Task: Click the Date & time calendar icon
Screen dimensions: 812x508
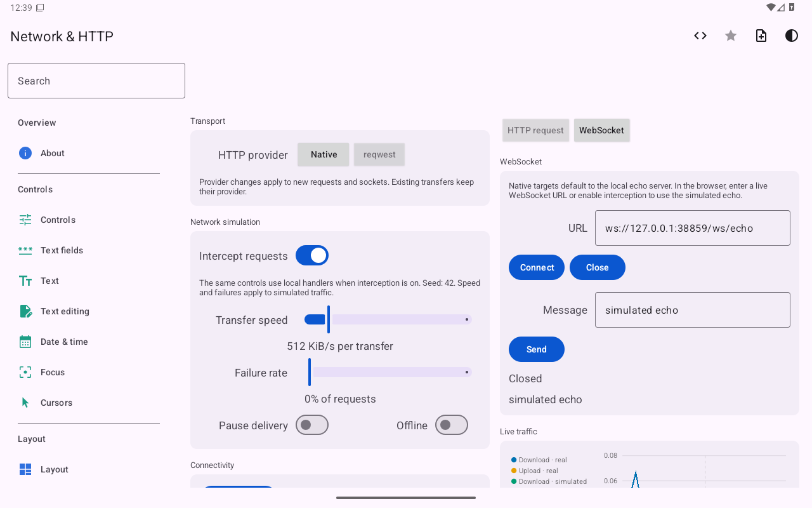Action: pyautogui.click(x=25, y=342)
